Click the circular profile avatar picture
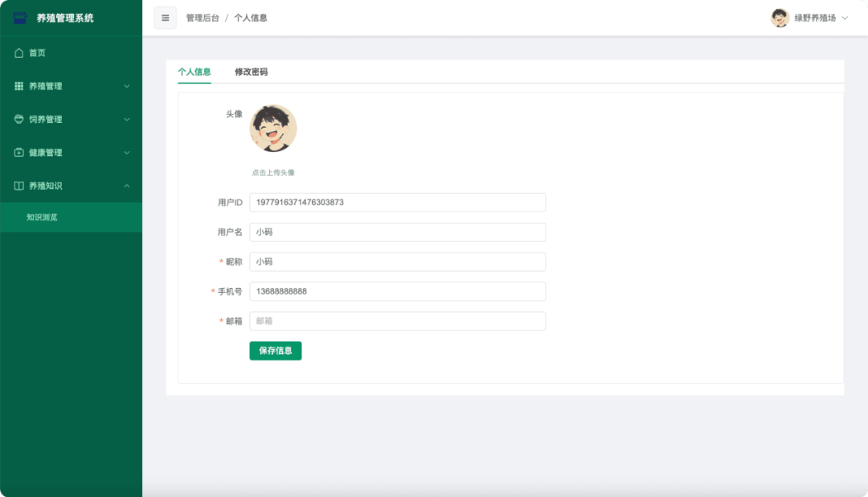The height and width of the screenshot is (497, 868). pos(274,127)
